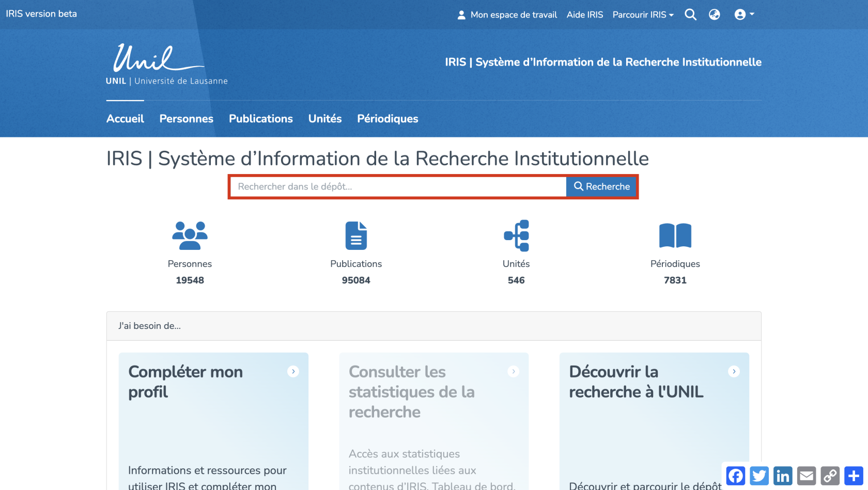Open Aide IRIS help link

click(x=584, y=14)
